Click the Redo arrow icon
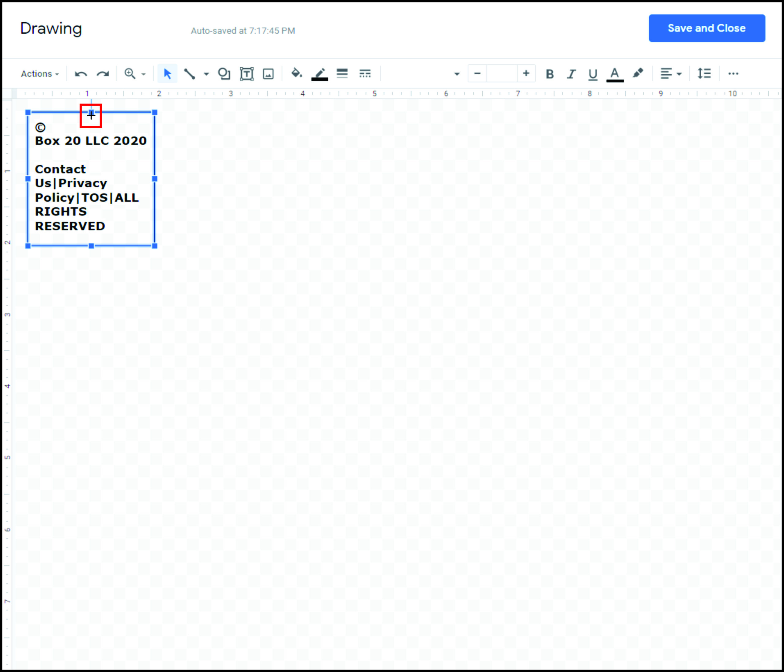Viewport: 784px width, 672px height. tap(103, 74)
